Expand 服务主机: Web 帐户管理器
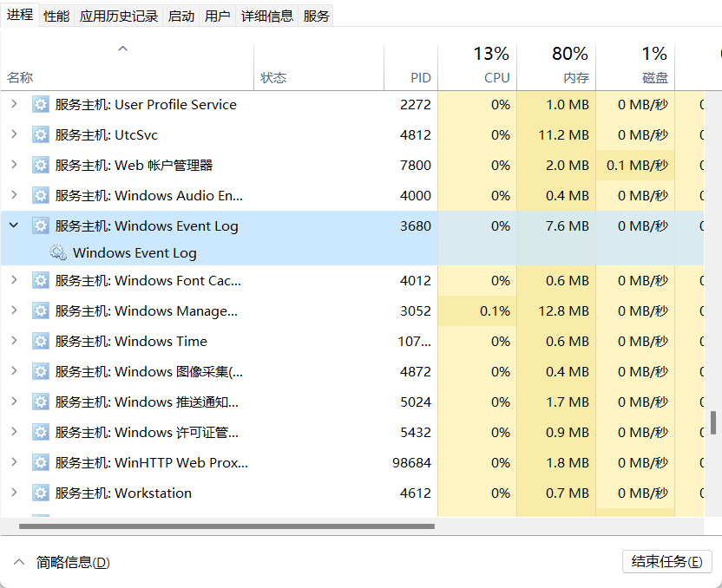The height and width of the screenshot is (588, 722). (14, 165)
